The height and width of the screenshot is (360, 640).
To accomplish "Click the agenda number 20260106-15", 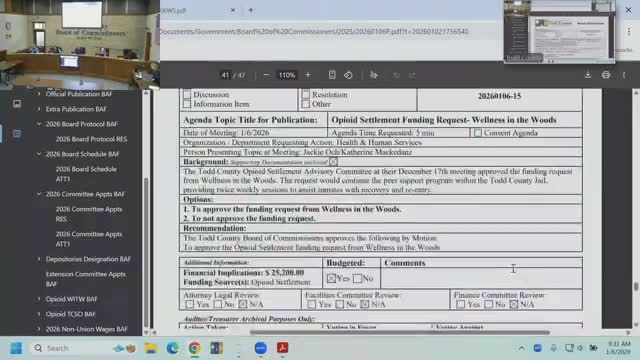I will (499, 96).
